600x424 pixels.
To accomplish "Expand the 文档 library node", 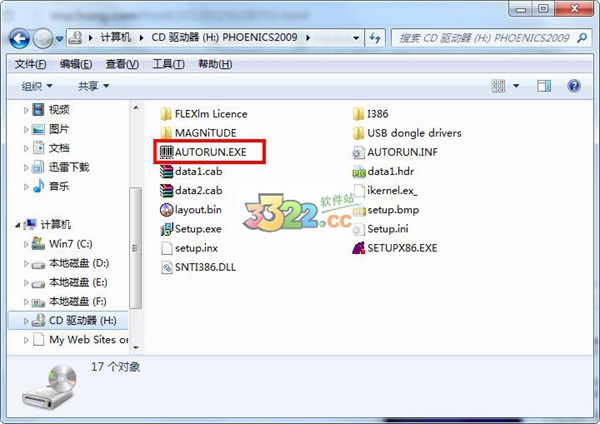I will point(26,148).
